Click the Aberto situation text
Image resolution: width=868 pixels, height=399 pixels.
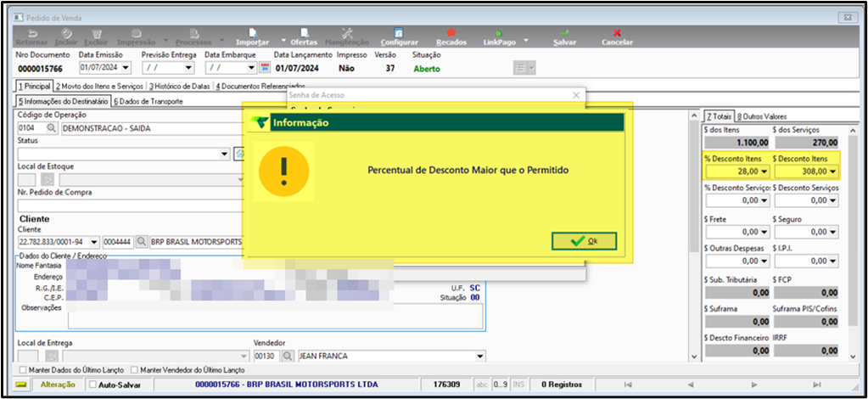pos(427,69)
